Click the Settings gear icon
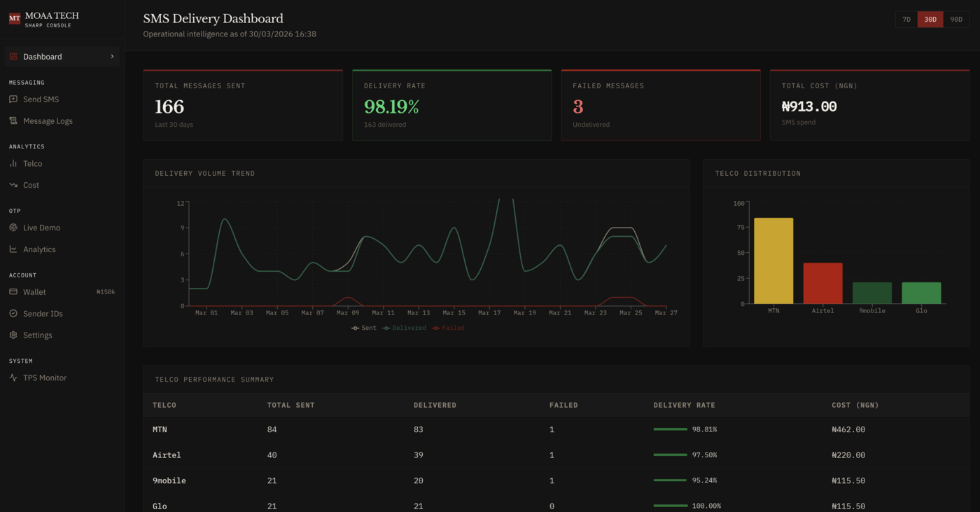 13,335
